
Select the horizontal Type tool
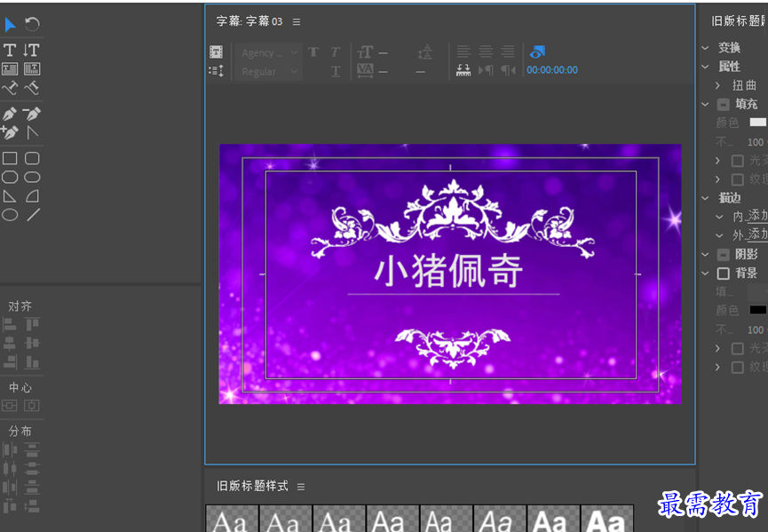coord(10,50)
